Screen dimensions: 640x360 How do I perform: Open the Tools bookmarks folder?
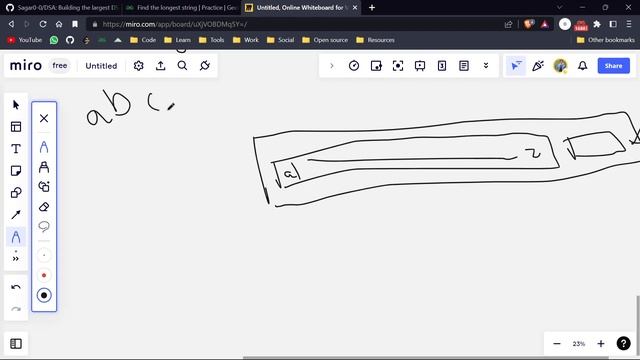pyautogui.click(x=211, y=40)
